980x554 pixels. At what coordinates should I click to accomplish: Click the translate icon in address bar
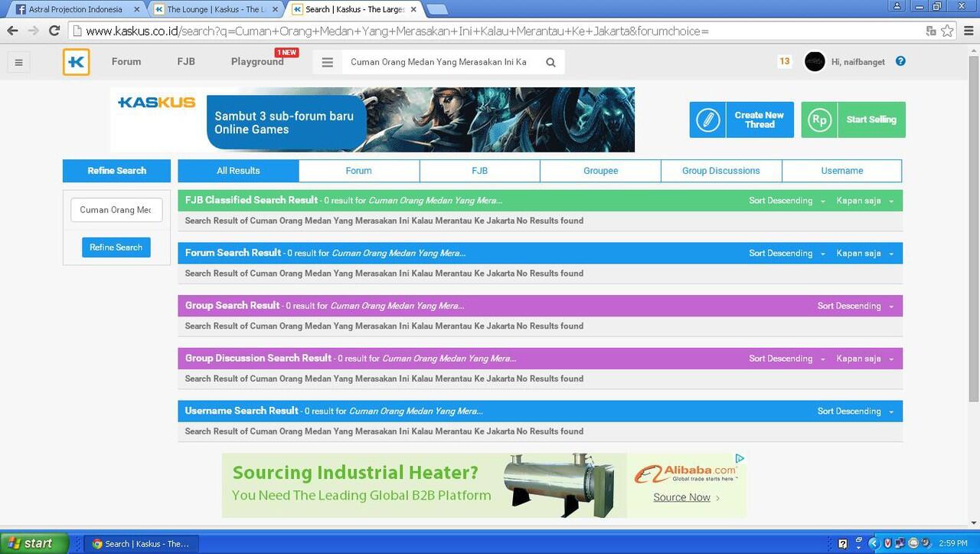931,31
